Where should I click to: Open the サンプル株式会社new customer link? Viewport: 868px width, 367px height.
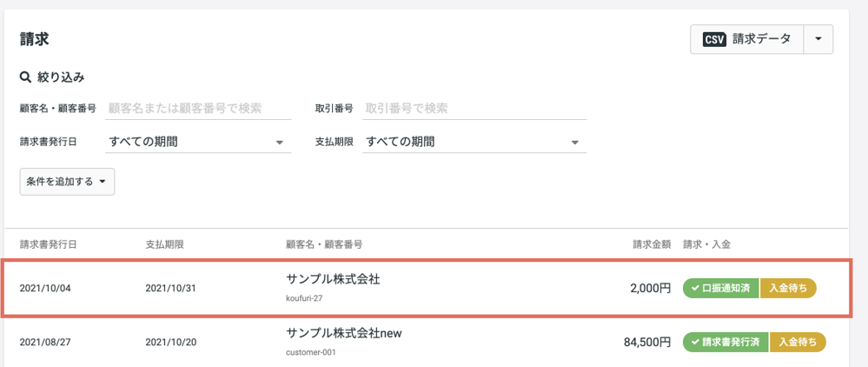tap(344, 333)
